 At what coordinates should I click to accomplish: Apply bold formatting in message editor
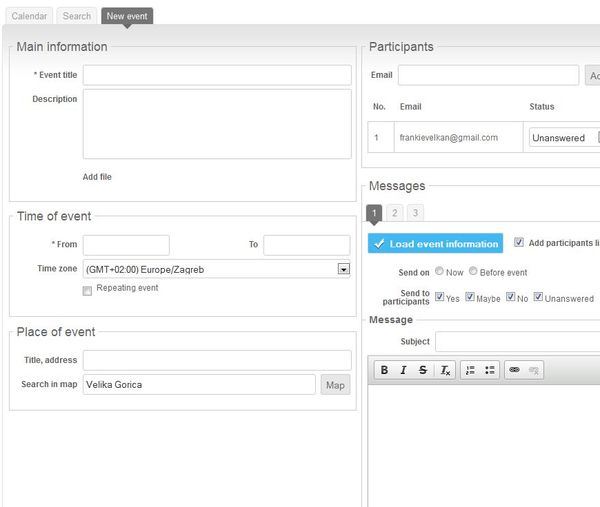[x=385, y=370]
